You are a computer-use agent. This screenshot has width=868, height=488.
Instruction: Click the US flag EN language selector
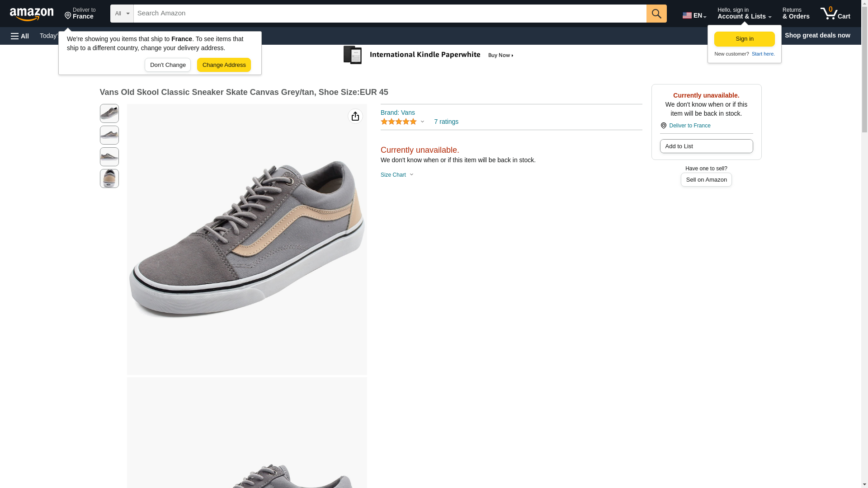click(694, 15)
